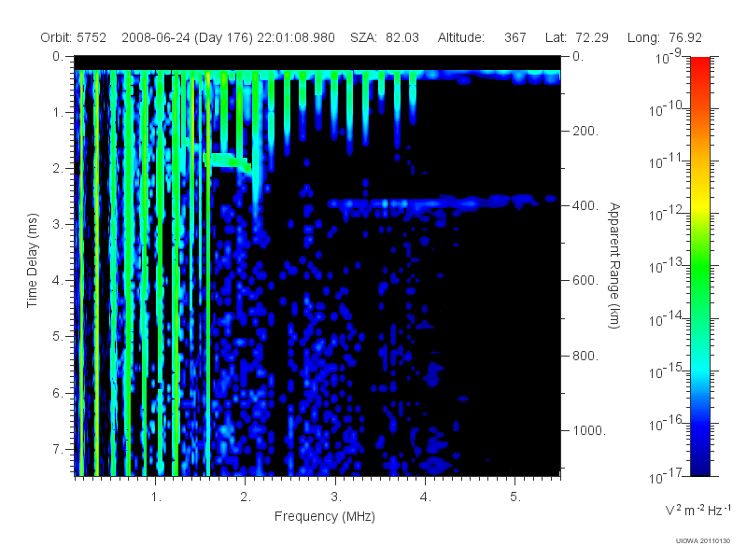Click the colorbar label 10^-10

pyautogui.click(x=668, y=109)
